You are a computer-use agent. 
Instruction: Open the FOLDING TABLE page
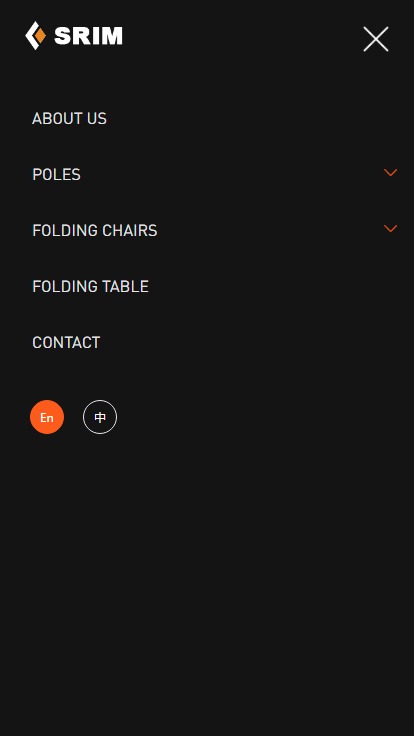pyautogui.click(x=91, y=286)
